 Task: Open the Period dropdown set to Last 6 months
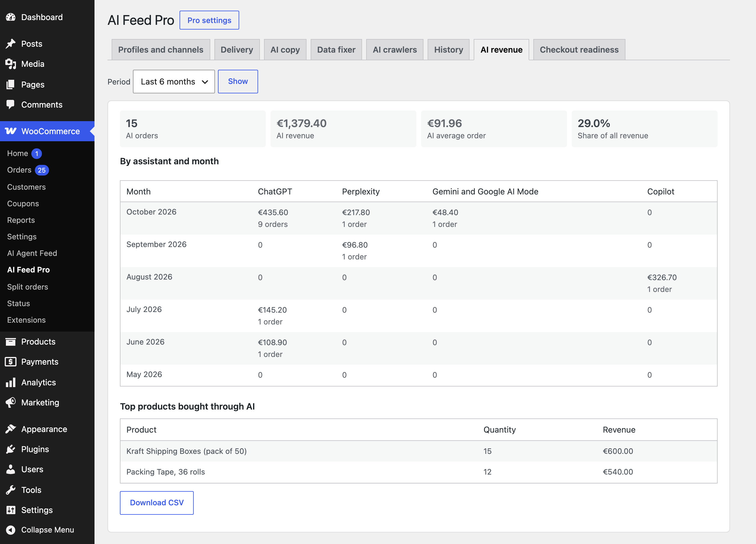(x=174, y=81)
